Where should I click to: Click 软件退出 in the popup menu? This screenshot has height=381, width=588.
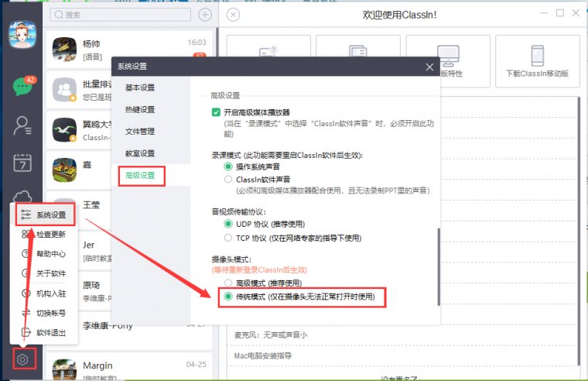pos(51,333)
